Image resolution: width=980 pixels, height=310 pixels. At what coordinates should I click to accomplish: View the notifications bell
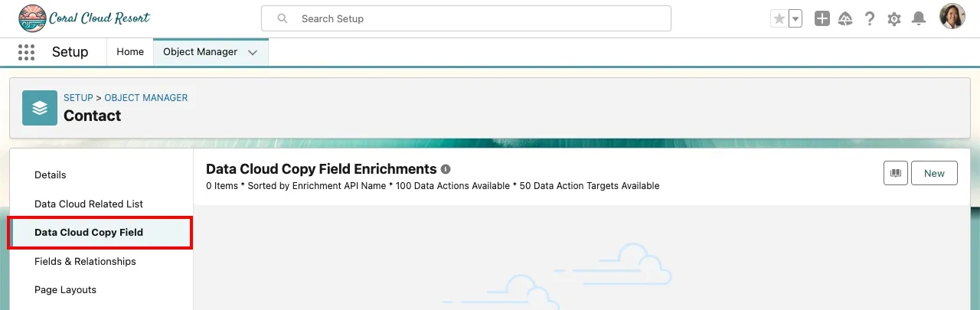tap(919, 19)
